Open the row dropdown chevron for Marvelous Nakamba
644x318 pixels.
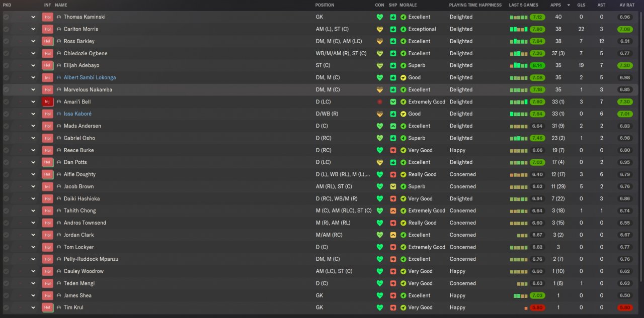pyautogui.click(x=33, y=90)
